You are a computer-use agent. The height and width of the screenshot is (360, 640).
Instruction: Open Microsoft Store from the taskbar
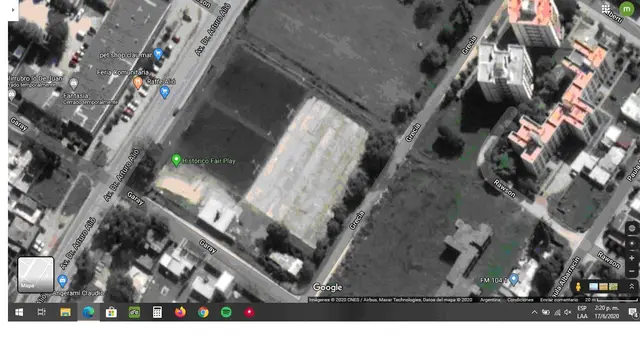pos(111,312)
